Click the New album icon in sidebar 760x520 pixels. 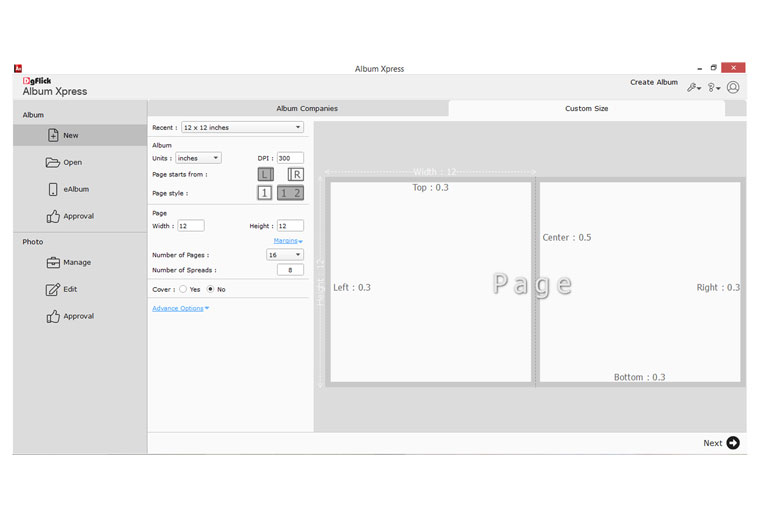[x=53, y=135]
